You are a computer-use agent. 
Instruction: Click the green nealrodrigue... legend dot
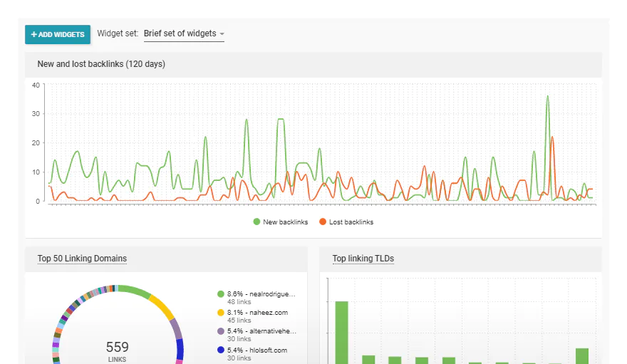pyautogui.click(x=221, y=294)
